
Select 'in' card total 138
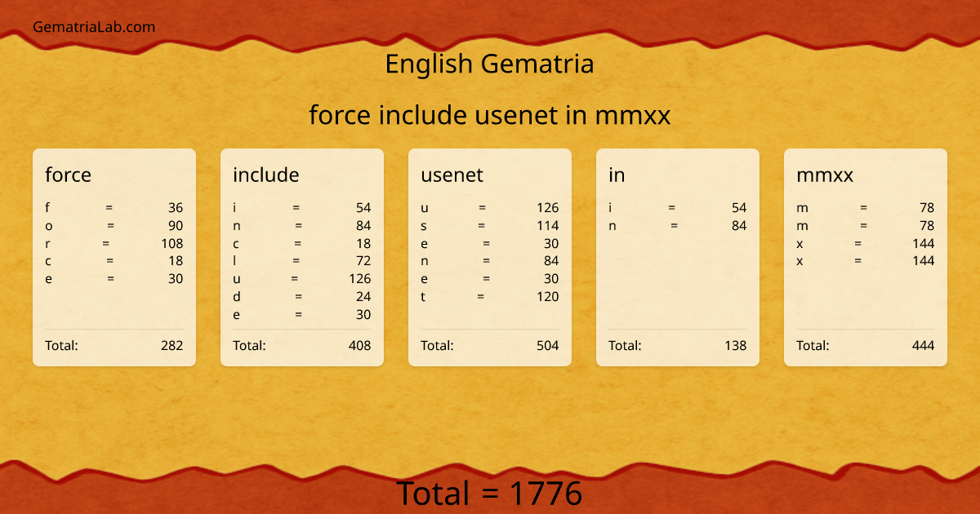tap(736, 345)
